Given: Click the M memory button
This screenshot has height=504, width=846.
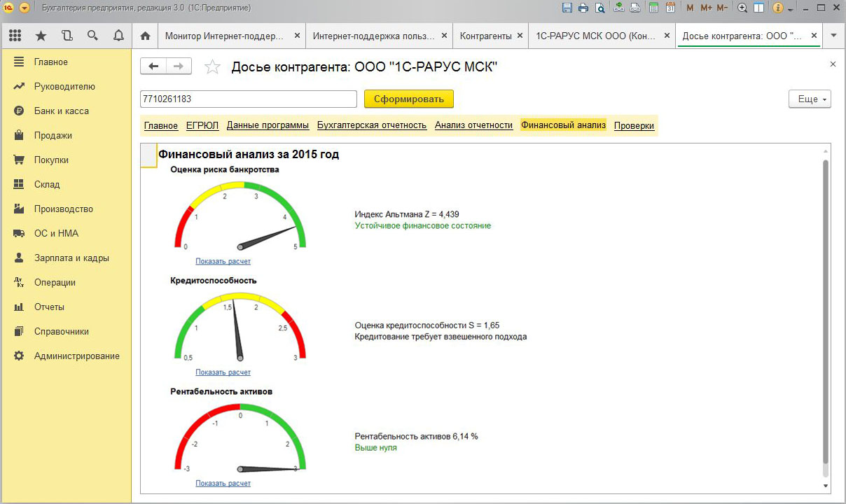Looking at the screenshot, I should point(691,8).
